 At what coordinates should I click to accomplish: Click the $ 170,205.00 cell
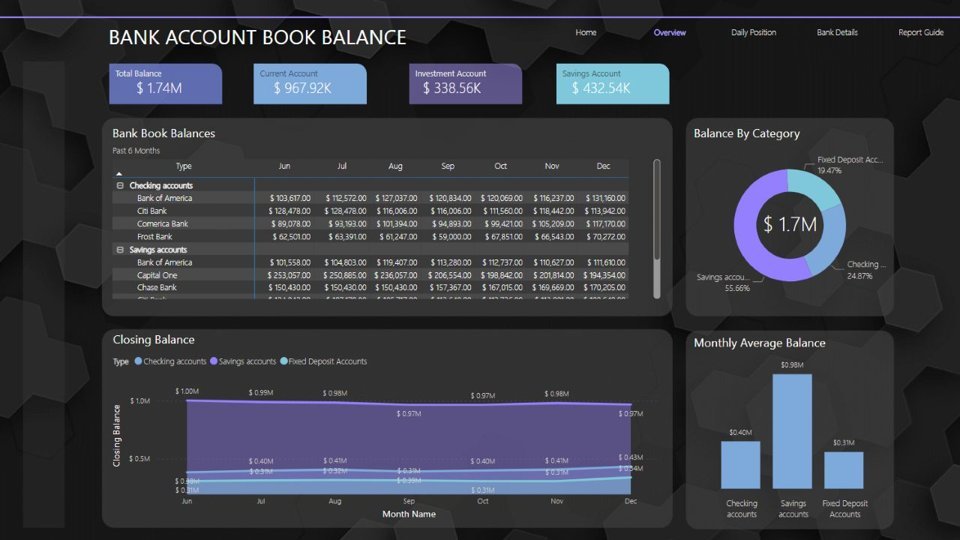(604, 288)
